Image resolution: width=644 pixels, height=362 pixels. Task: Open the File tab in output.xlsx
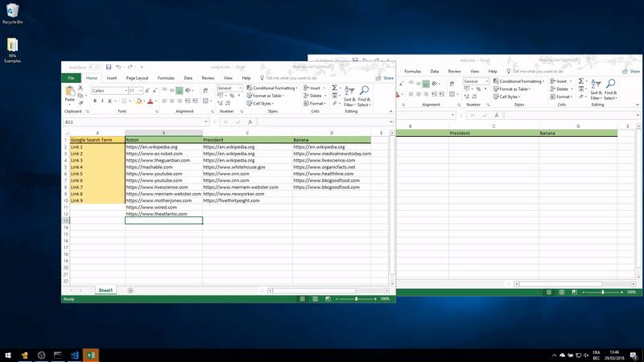(x=71, y=78)
